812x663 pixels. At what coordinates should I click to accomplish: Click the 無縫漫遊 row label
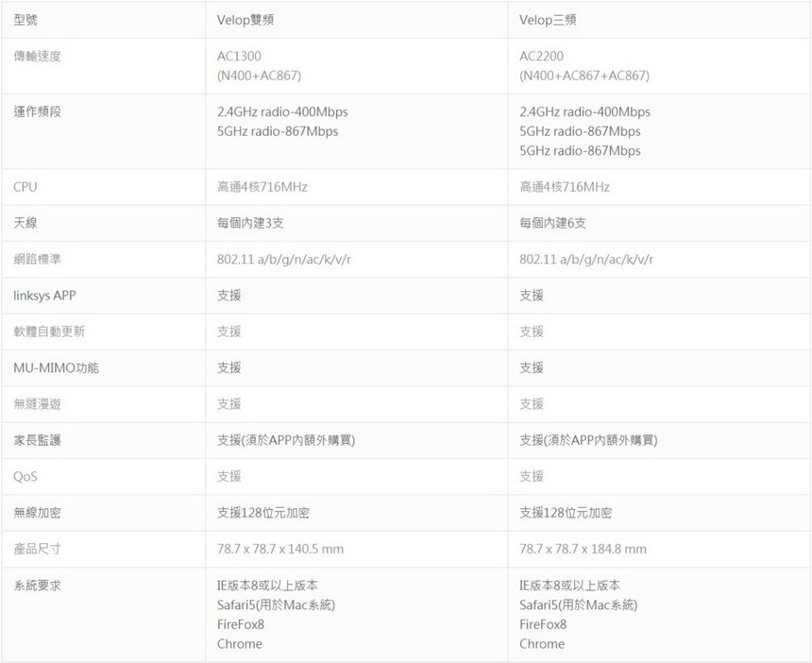37,404
